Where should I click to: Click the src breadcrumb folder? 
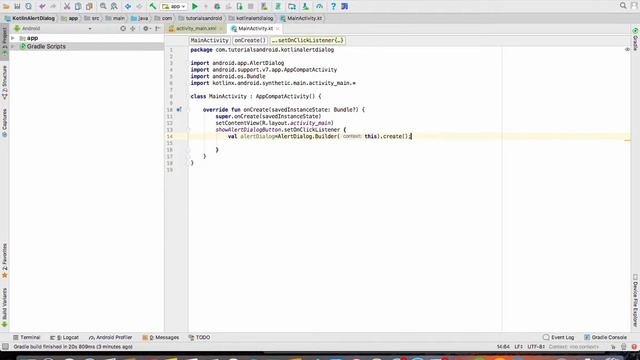[92, 18]
